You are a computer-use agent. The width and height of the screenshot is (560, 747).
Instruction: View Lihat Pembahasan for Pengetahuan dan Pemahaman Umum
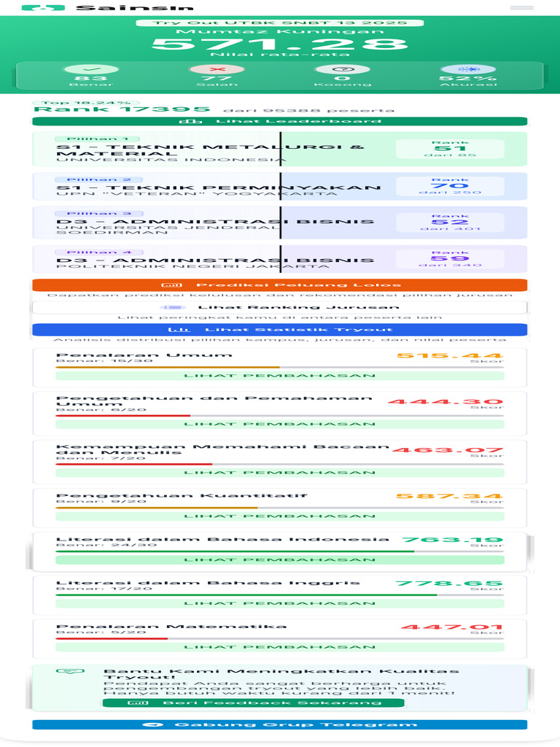[x=279, y=424]
